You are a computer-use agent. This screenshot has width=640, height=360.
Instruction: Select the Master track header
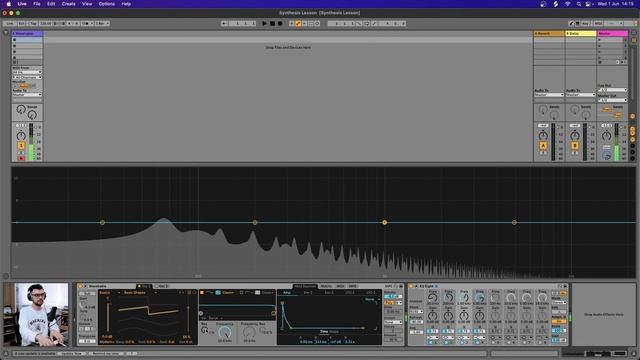coord(612,33)
